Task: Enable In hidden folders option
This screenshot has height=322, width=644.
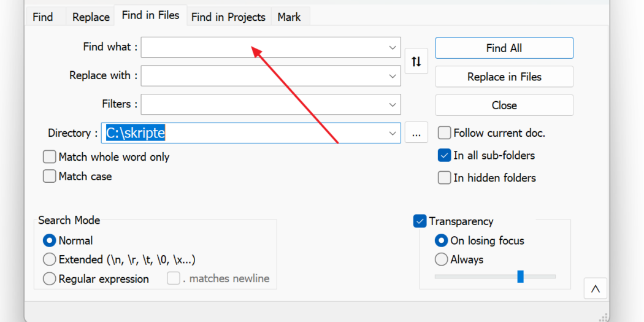Action: (x=445, y=178)
